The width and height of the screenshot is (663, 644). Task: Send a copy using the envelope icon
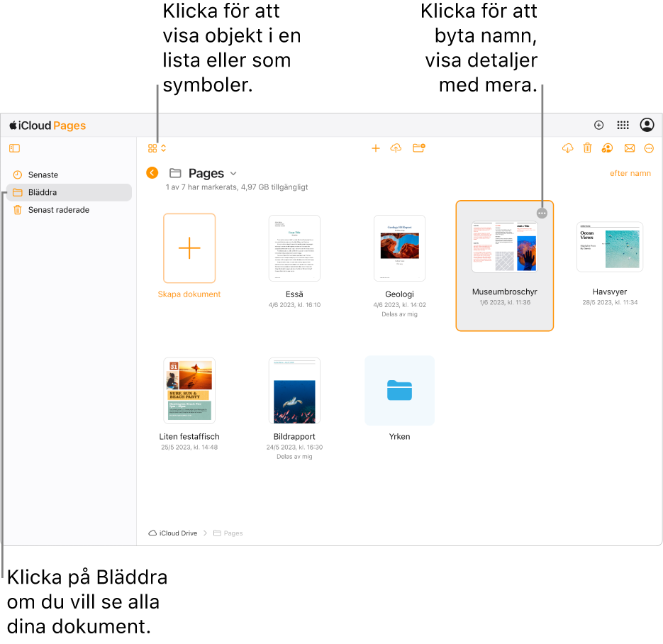(x=630, y=148)
